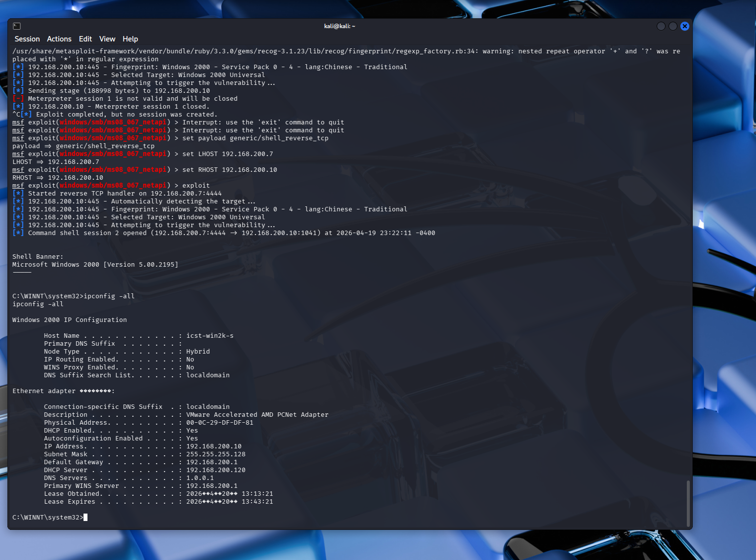Viewport: 756px width, 560px height.
Task: Open the Help menu
Action: click(130, 39)
